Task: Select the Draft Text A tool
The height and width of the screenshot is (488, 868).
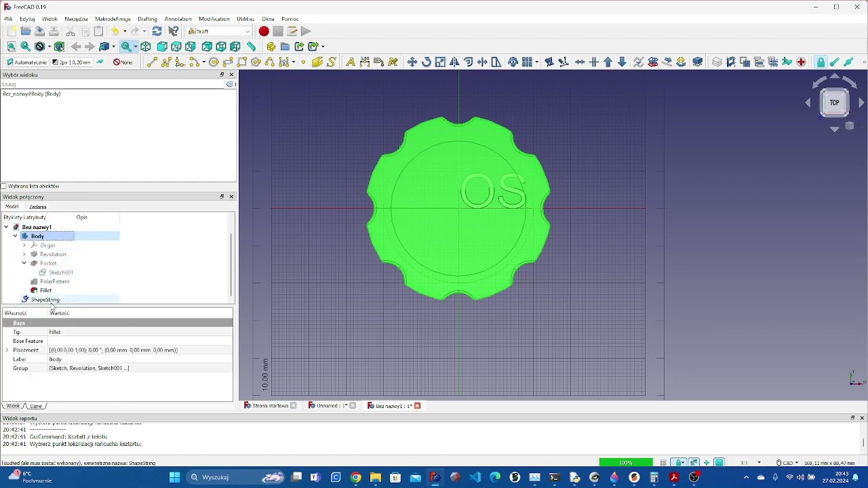Action: [x=351, y=62]
